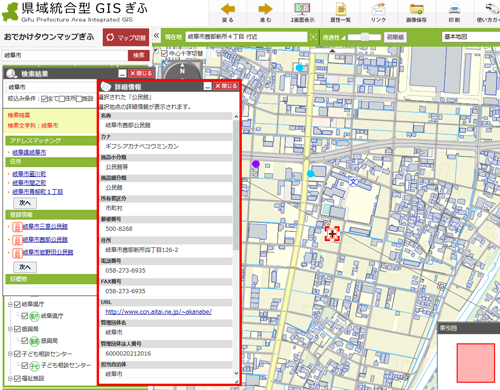Click the blue diagonal arrow beside compass
This screenshot has width=500, height=390.
pos(164,63)
